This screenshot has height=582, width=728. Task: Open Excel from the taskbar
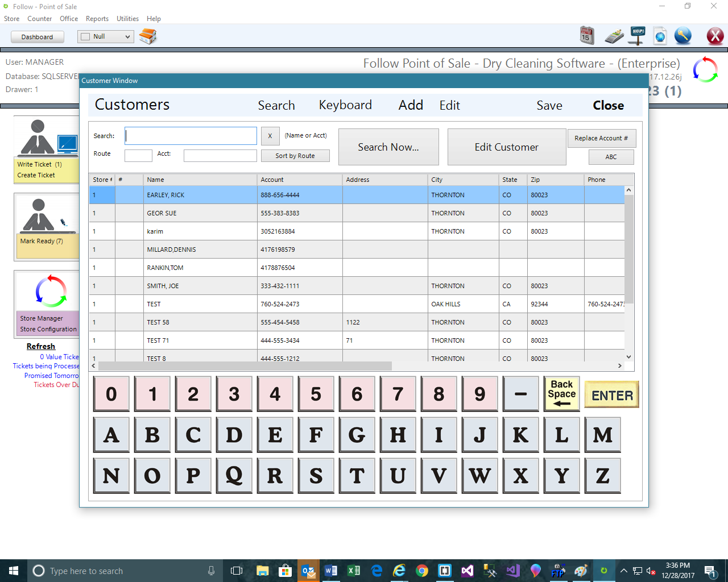(x=353, y=571)
